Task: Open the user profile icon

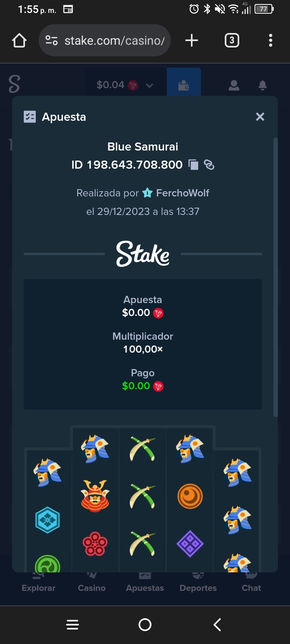Action: tap(234, 85)
